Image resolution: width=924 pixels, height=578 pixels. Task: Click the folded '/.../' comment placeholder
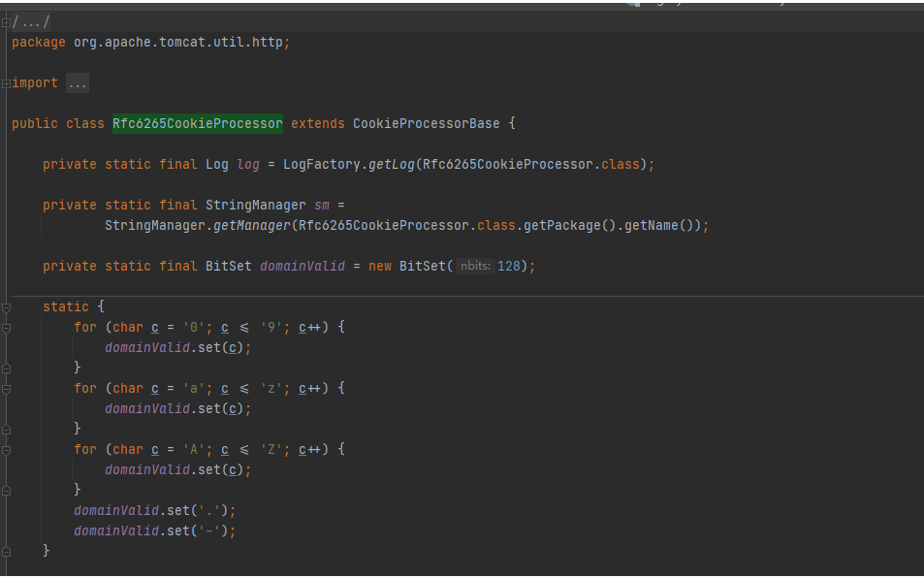click(x=31, y=22)
